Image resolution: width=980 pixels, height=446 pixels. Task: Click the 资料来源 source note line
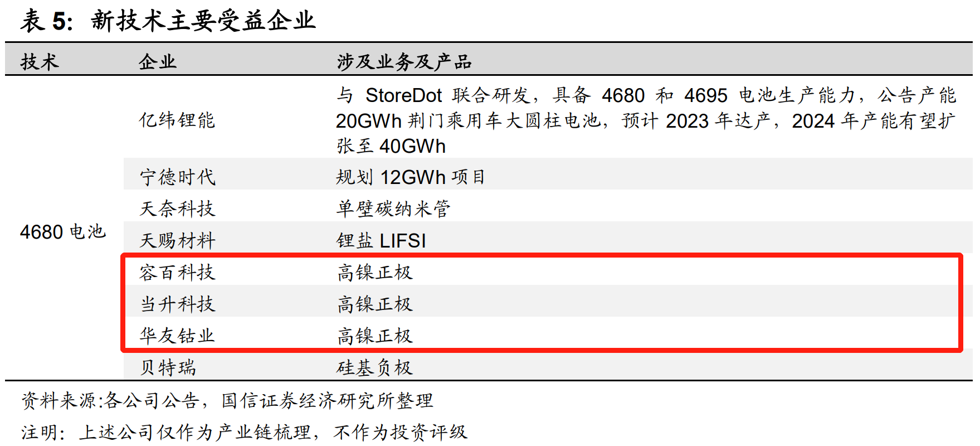pos(227,400)
